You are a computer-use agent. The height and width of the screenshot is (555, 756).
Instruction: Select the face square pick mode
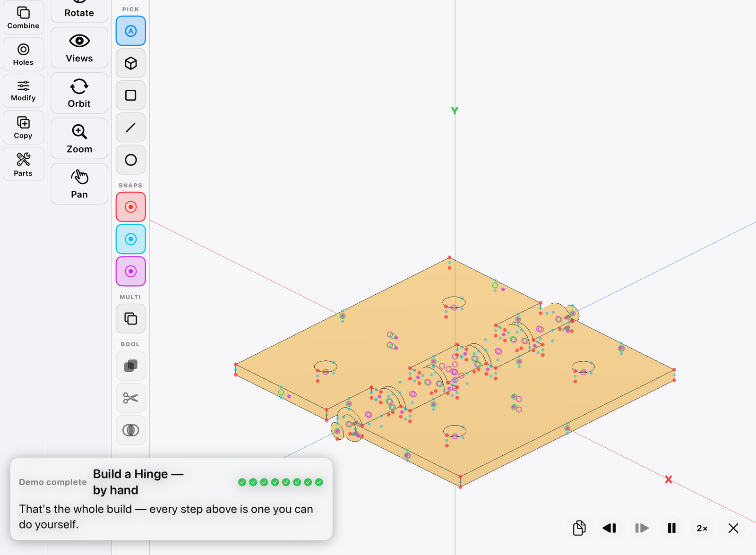click(131, 95)
